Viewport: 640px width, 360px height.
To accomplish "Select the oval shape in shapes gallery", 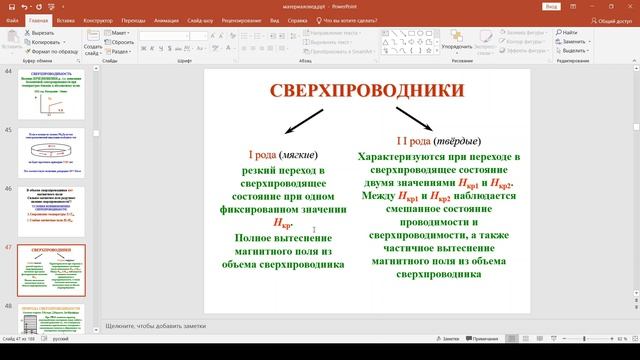I will point(420,33).
